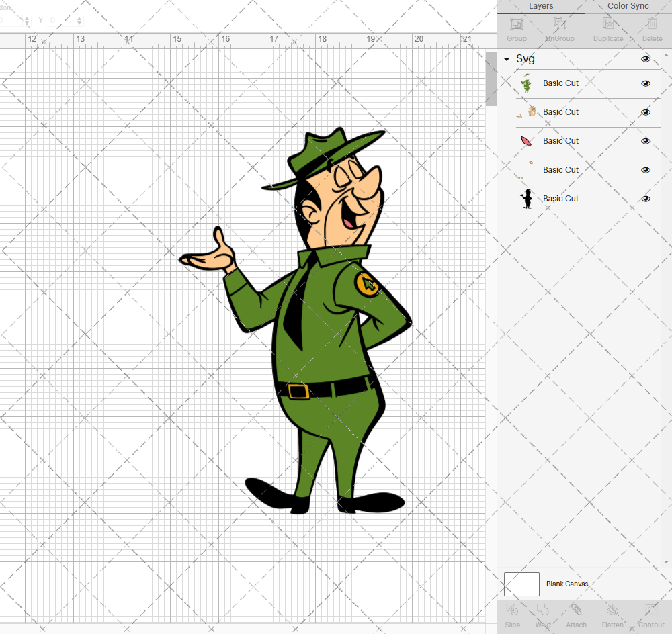Hide the skin-tone Basic Cut layer
The image size is (672, 634).
click(645, 112)
